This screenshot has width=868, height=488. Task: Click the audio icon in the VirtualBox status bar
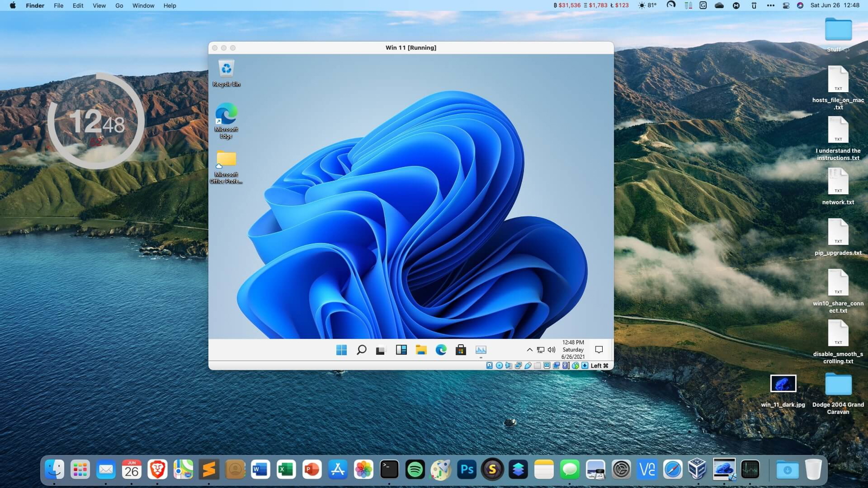(x=508, y=365)
